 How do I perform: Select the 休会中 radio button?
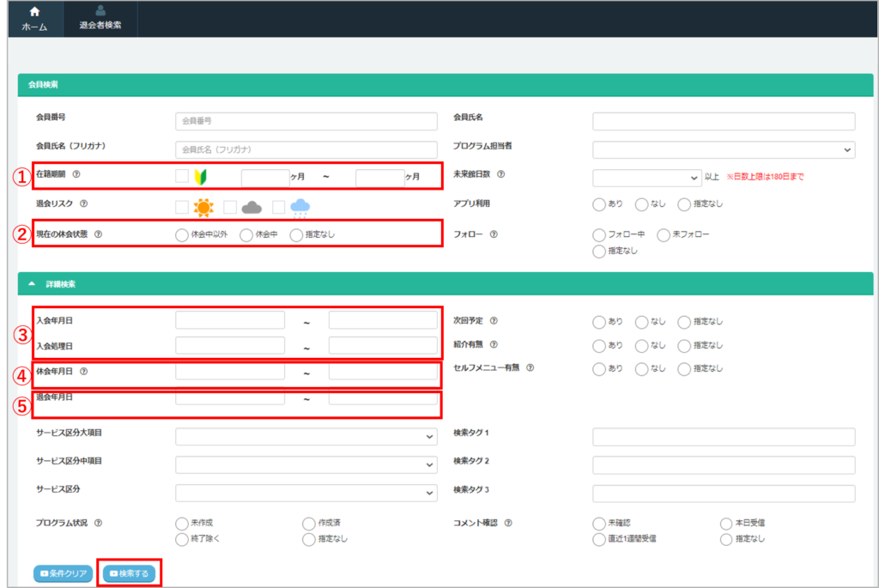[246, 234]
